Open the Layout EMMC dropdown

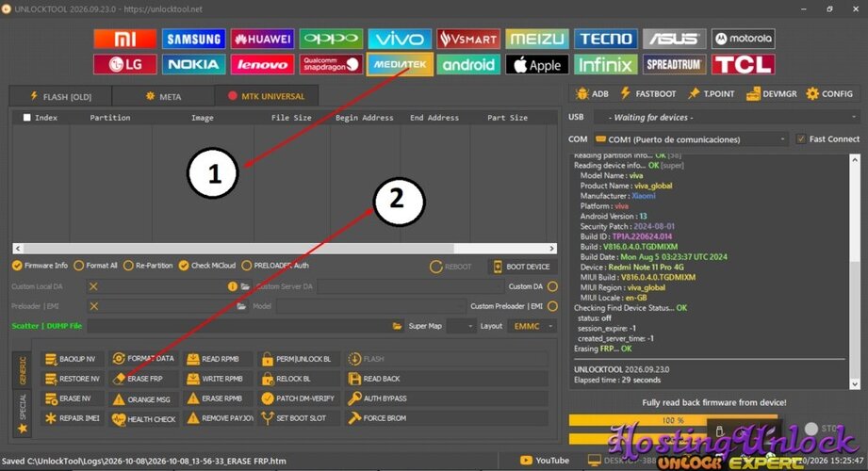[x=532, y=326]
